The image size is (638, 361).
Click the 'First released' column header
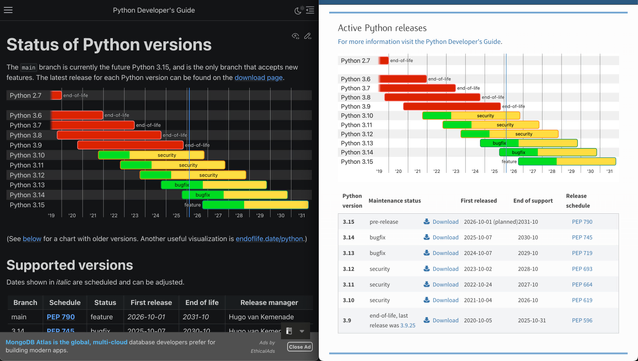478,201
